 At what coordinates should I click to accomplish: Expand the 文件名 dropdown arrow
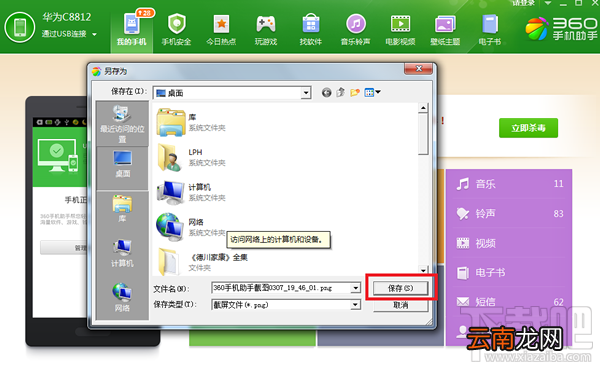tap(356, 288)
